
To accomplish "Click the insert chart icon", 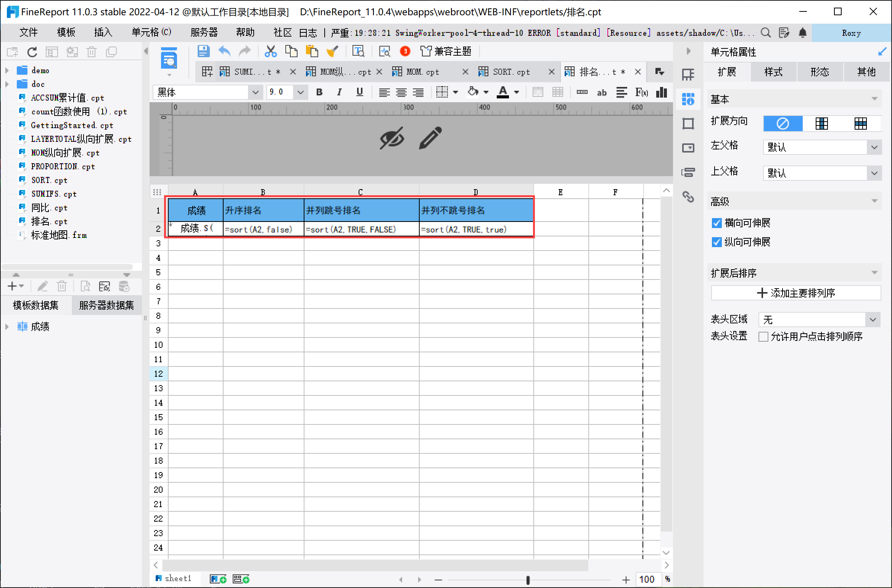I will pyautogui.click(x=661, y=92).
